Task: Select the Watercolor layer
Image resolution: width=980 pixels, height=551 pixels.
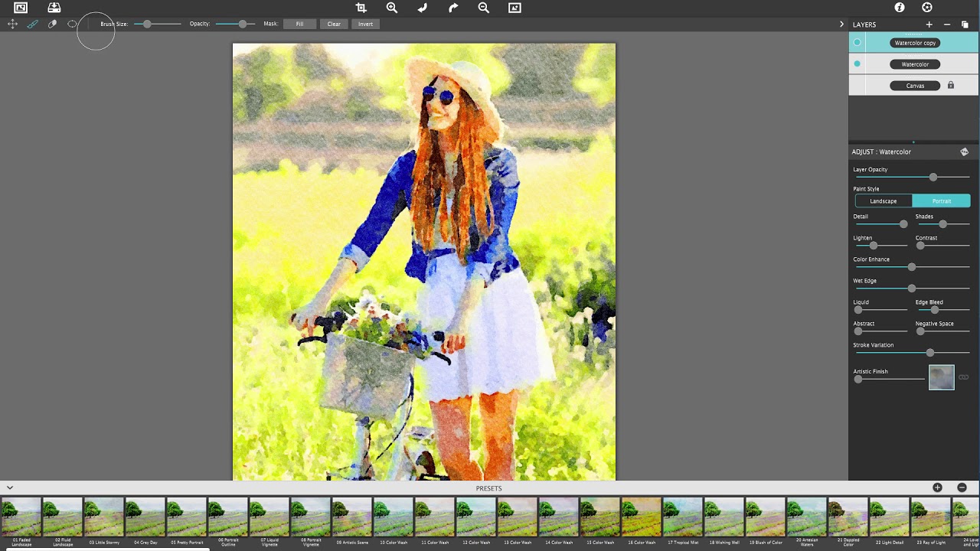Action: pos(915,64)
